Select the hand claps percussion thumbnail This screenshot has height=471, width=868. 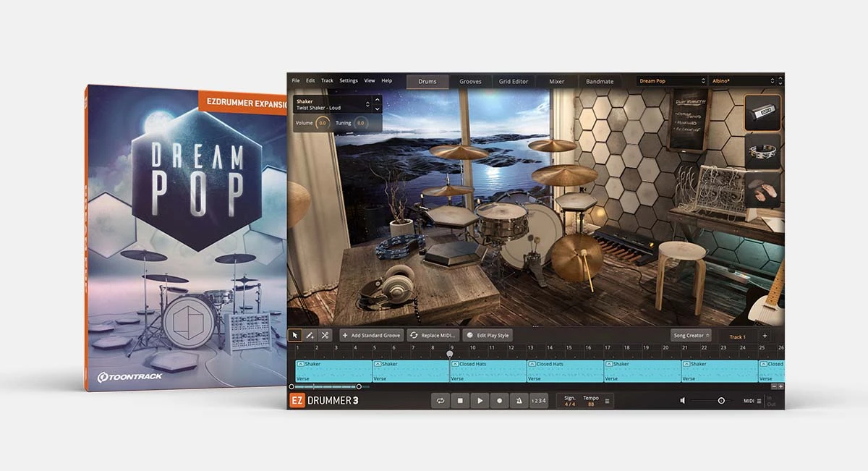[763, 190]
